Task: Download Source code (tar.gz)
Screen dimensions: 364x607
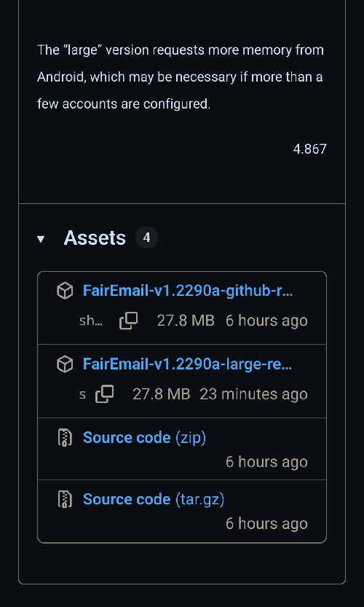Action: coord(154,499)
